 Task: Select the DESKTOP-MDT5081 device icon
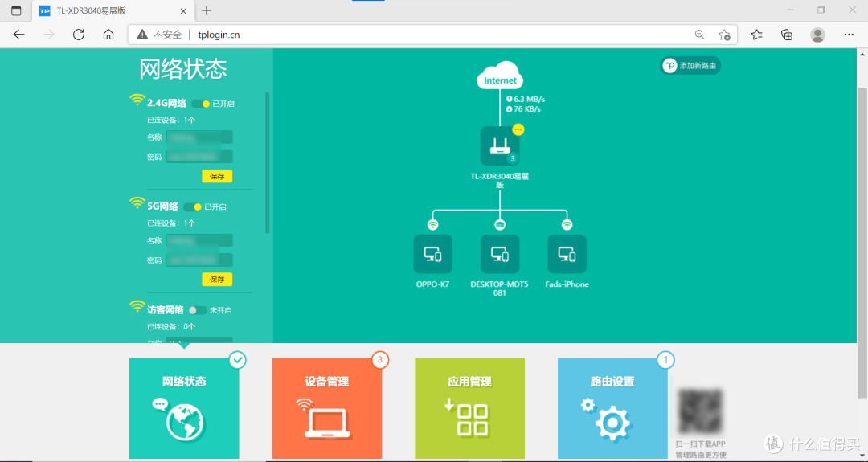click(x=500, y=254)
